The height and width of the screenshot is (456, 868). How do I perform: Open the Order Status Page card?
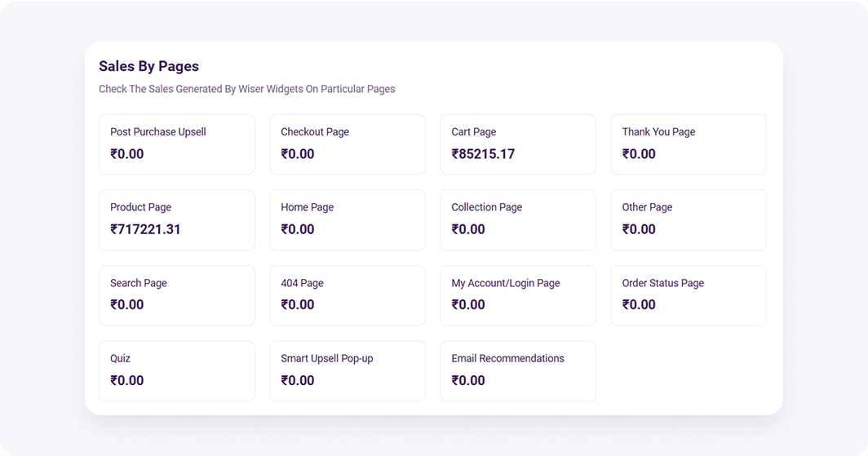tap(688, 295)
